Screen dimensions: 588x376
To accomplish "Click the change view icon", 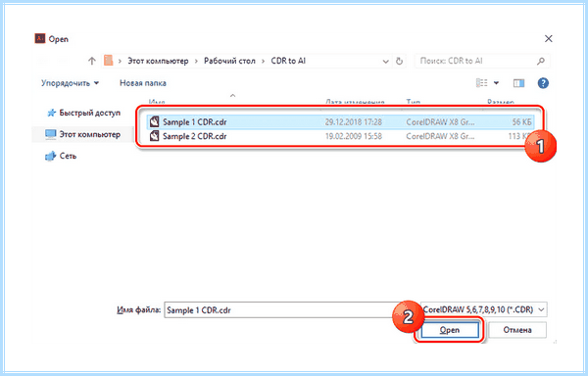I will point(481,83).
